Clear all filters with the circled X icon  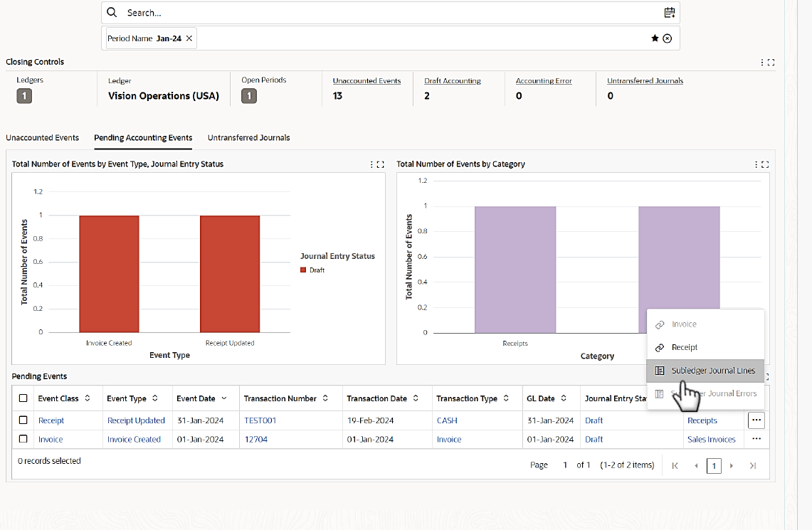668,38
